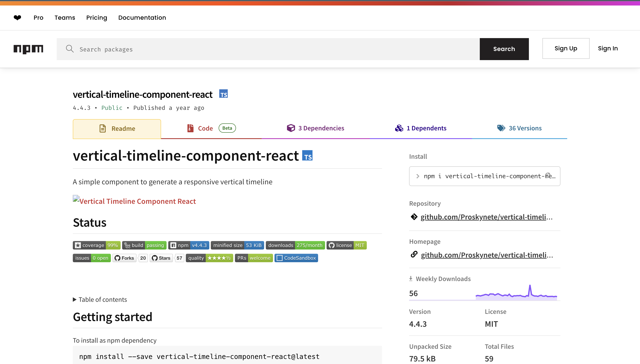The width and height of the screenshot is (640, 364).
Task: Click the TypeScript badge beside the package title
Action: point(223,94)
